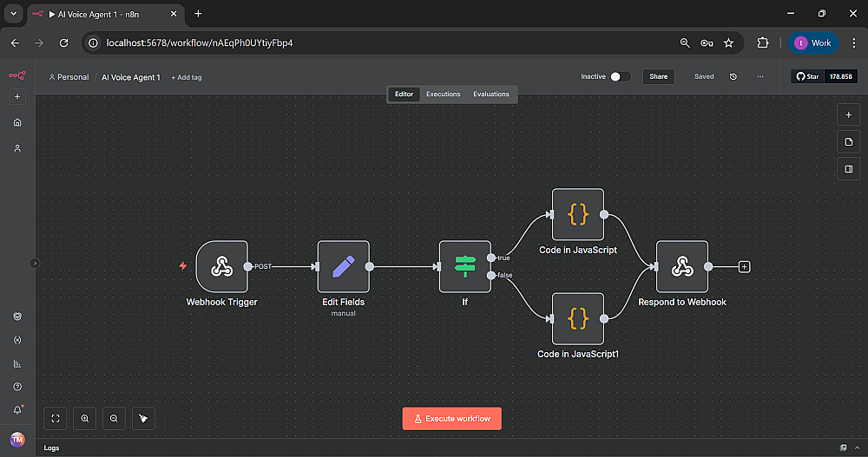Image resolution: width=868 pixels, height=457 pixels.
Task: Click the tidy up workflow broom icon
Action: point(143,419)
